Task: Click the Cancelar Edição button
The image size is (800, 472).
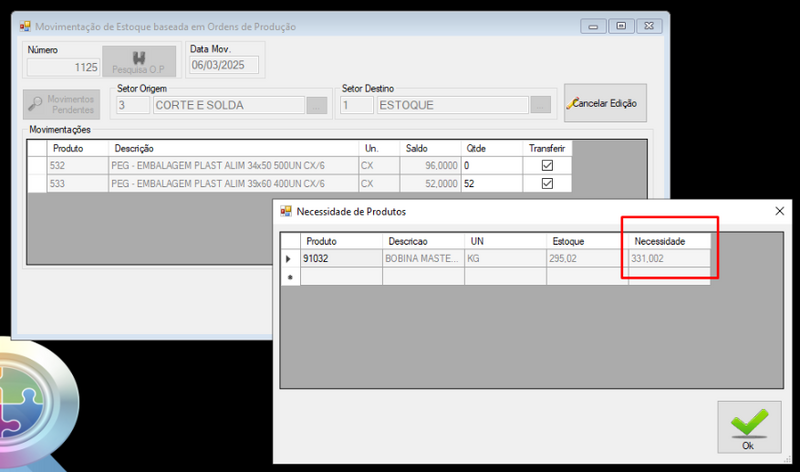Action: [605, 103]
